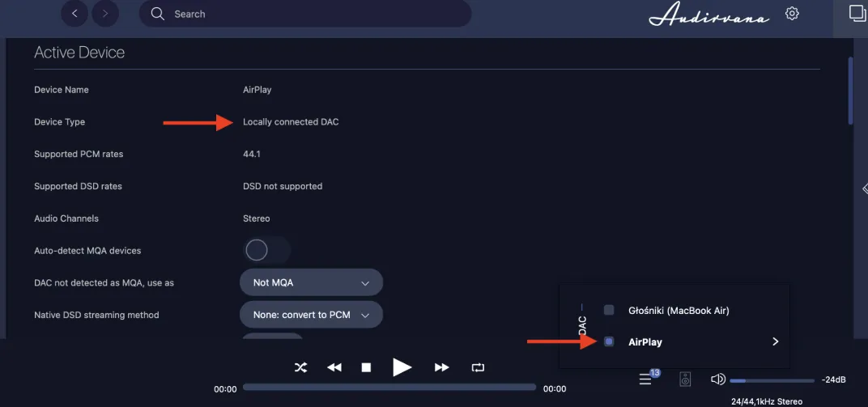Viewport: 868px width, 407px height.
Task: Go back with the left chevron button
Action: point(74,13)
